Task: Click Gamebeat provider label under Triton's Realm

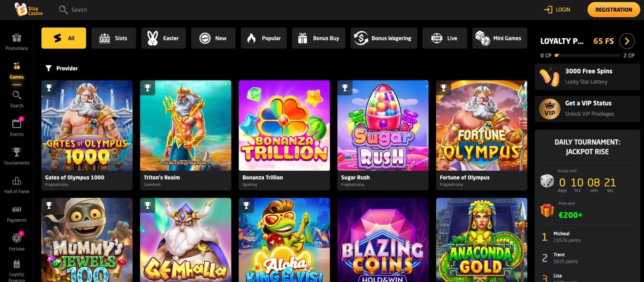Action: click(x=152, y=185)
